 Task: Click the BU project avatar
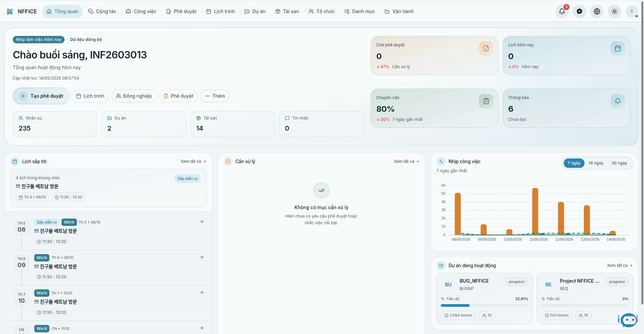(448, 285)
